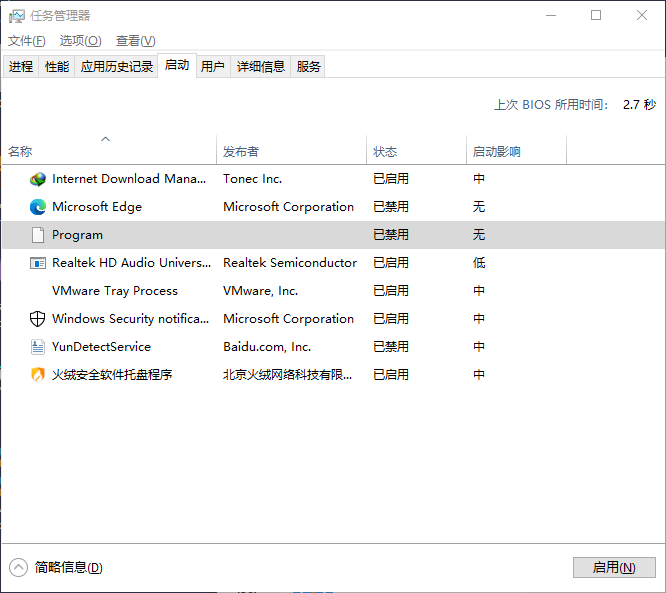666x593 pixels.
Task: Select the Microsoft Edge icon
Action: click(38, 207)
